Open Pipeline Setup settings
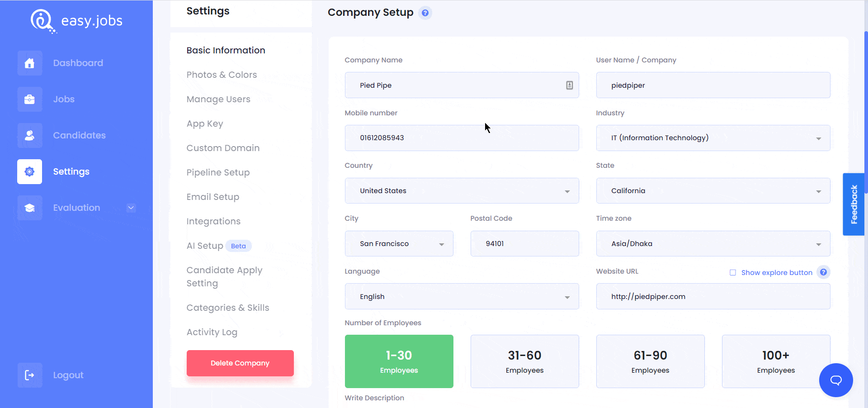 click(x=218, y=172)
